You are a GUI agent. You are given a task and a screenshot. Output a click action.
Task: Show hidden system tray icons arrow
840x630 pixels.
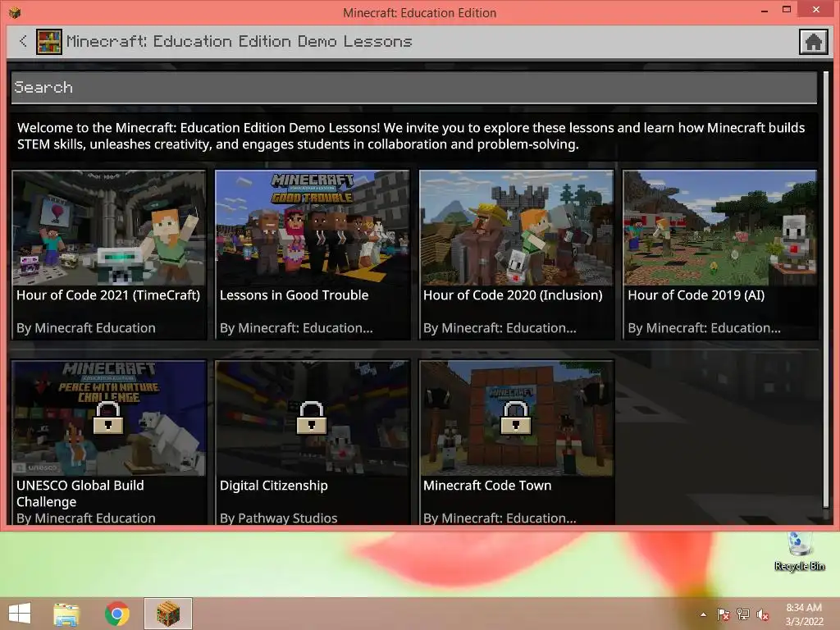click(703, 614)
